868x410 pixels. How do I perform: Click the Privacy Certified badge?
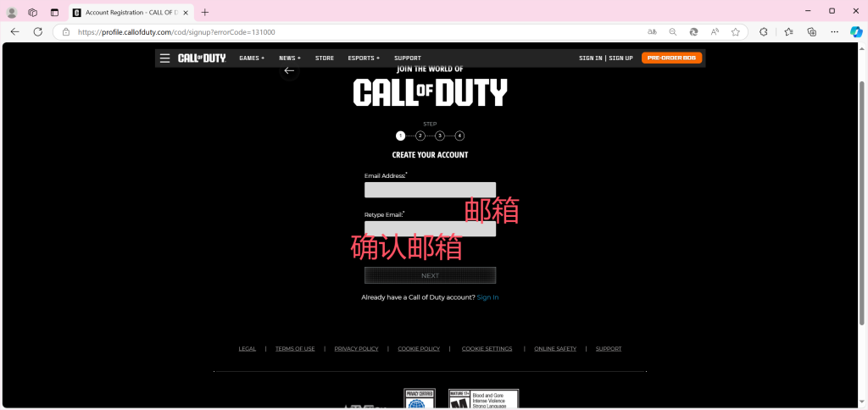tap(420, 399)
